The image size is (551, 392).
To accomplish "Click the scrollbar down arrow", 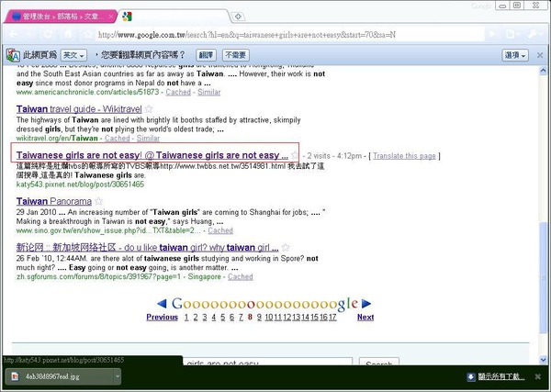I will click(x=543, y=359).
